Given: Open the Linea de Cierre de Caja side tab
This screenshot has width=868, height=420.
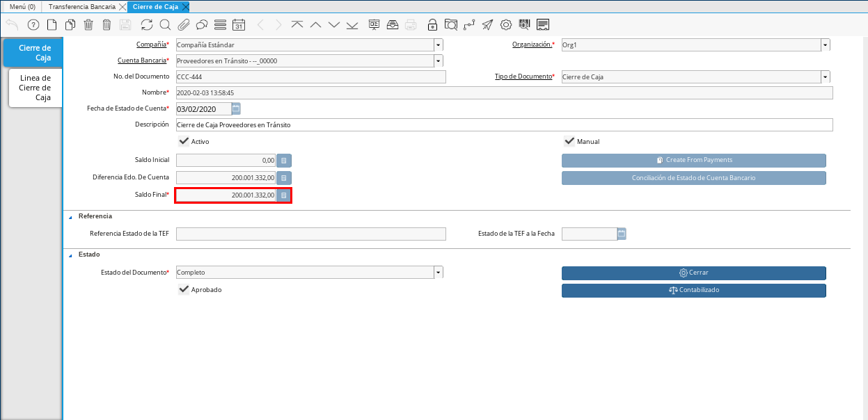Looking at the screenshot, I should tap(35, 88).
